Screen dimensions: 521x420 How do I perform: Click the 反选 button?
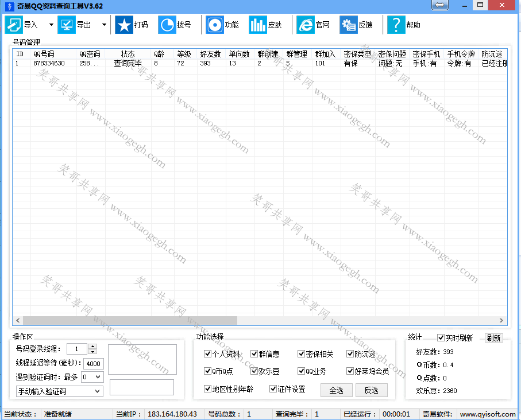click(372, 390)
